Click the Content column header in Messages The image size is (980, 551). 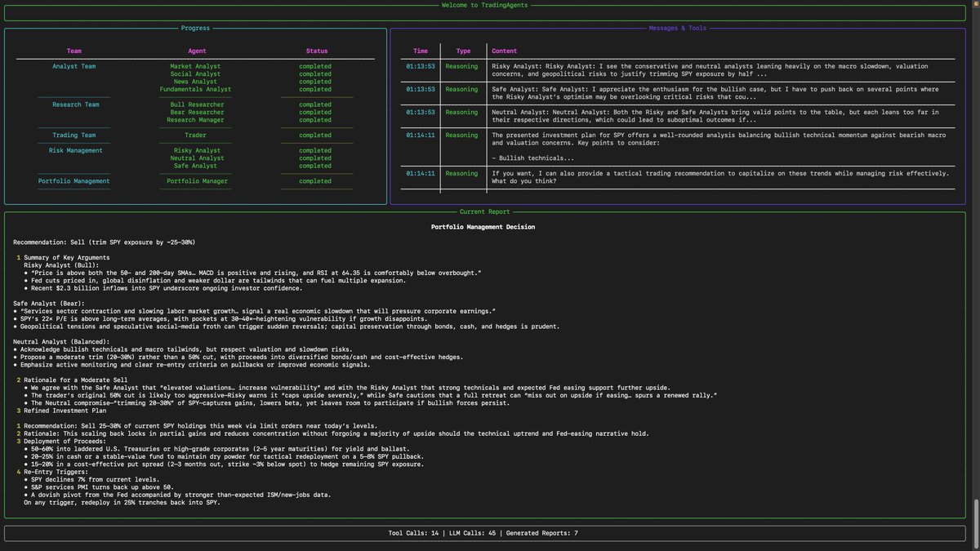(505, 51)
